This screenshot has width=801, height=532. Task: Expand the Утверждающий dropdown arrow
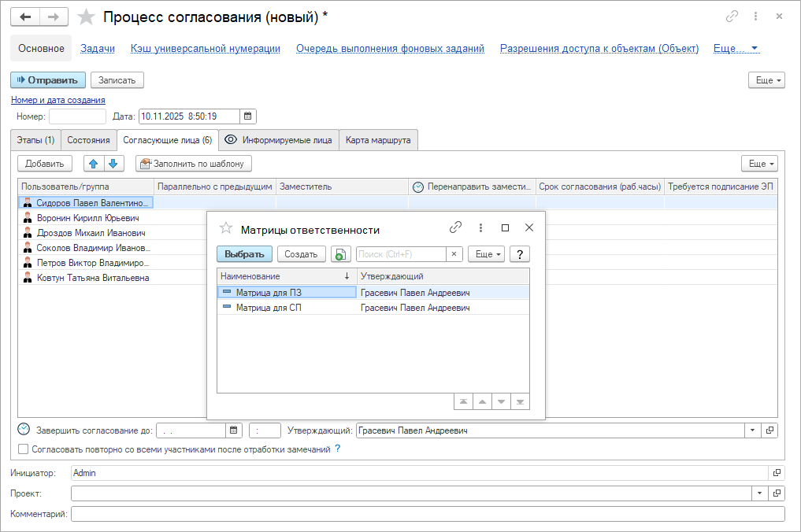(x=752, y=430)
